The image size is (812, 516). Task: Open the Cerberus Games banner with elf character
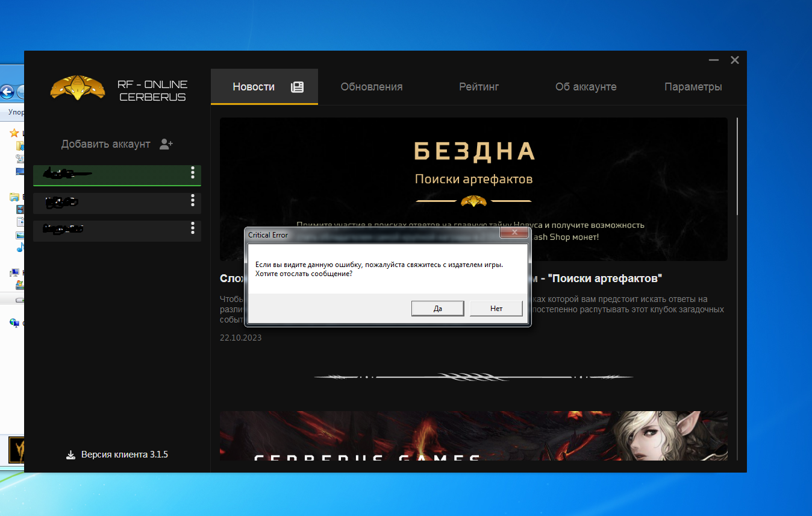coord(473,435)
